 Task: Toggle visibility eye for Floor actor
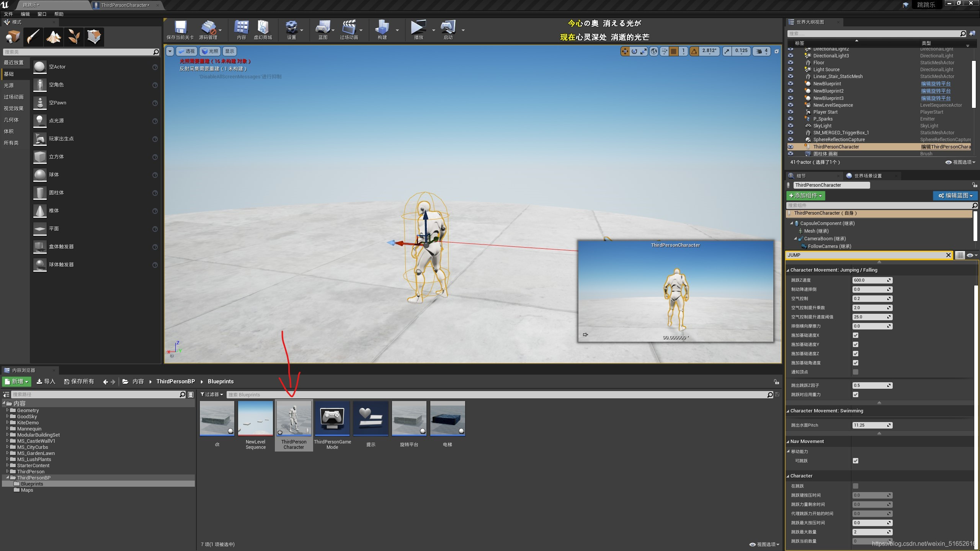(791, 62)
